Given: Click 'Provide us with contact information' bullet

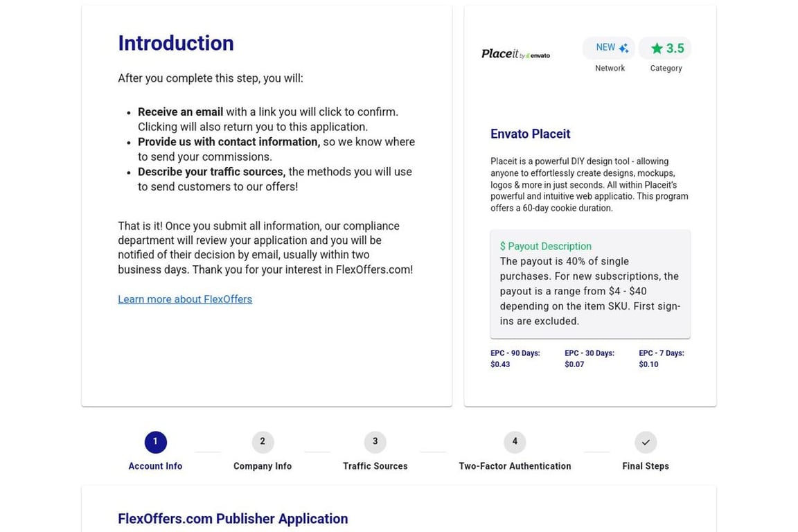Looking at the screenshot, I should (276, 149).
